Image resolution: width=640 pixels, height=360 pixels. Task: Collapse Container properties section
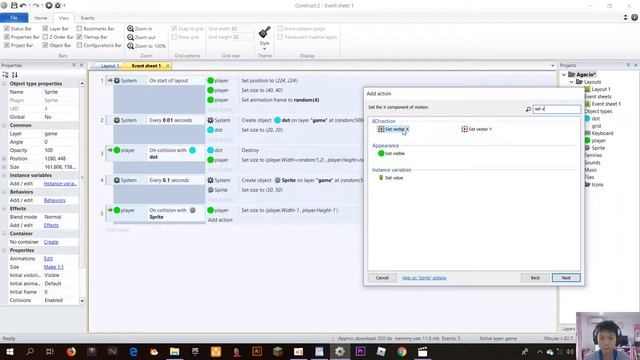tap(4, 233)
